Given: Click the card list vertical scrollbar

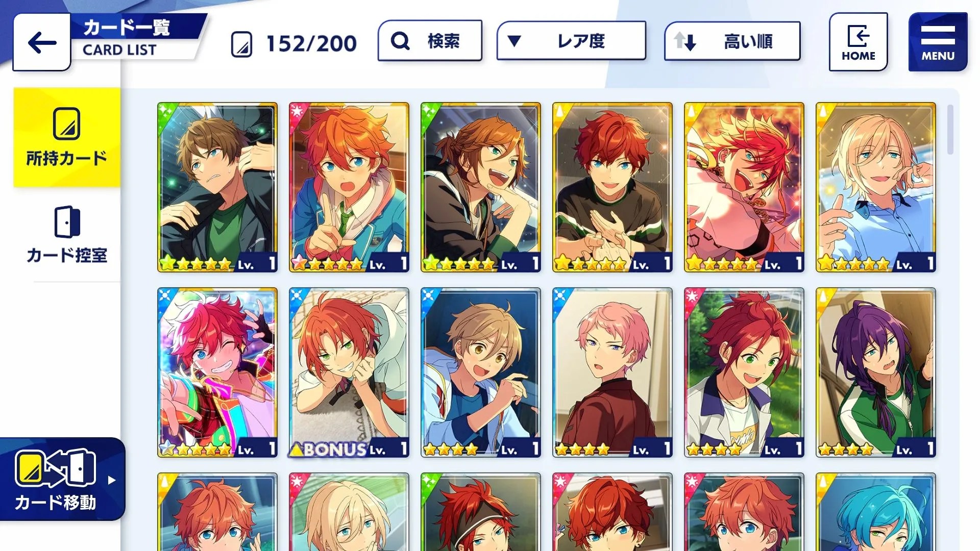Looking at the screenshot, I should [x=950, y=130].
